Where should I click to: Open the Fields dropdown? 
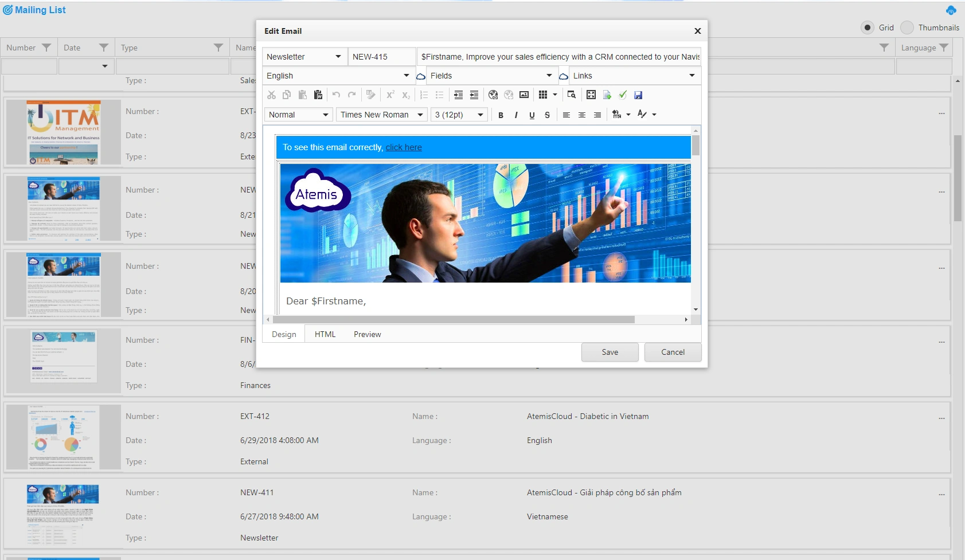pyautogui.click(x=490, y=75)
